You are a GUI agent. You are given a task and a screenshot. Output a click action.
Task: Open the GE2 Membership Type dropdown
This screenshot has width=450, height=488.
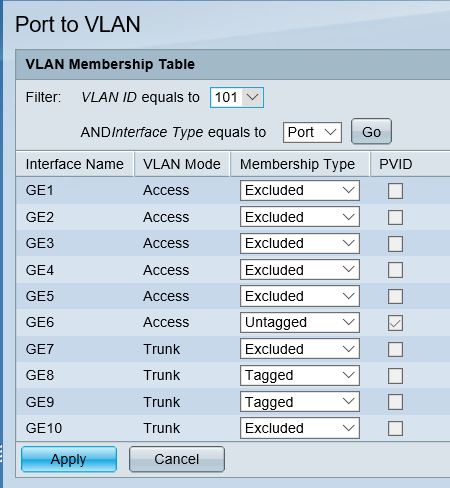click(x=300, y=217)
